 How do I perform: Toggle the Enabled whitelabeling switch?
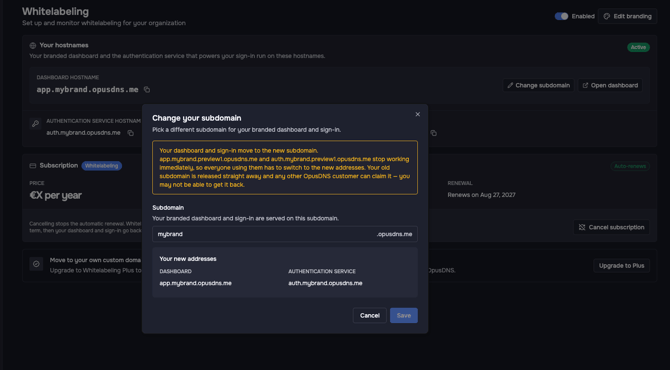(x=561, y=16)
